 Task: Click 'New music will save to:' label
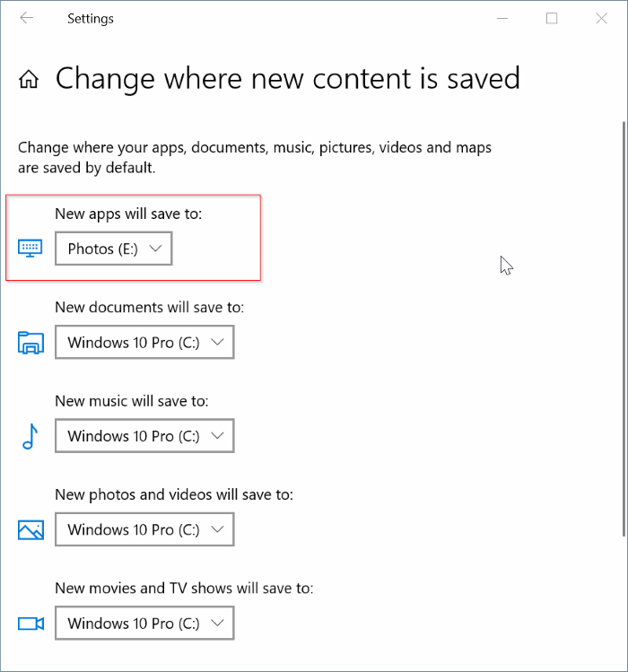coord(132,401)
